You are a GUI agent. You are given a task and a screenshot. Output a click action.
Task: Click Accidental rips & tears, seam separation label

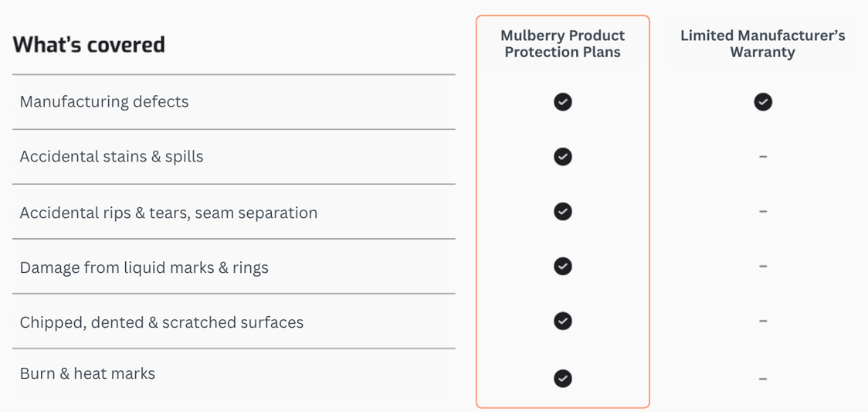168,213
